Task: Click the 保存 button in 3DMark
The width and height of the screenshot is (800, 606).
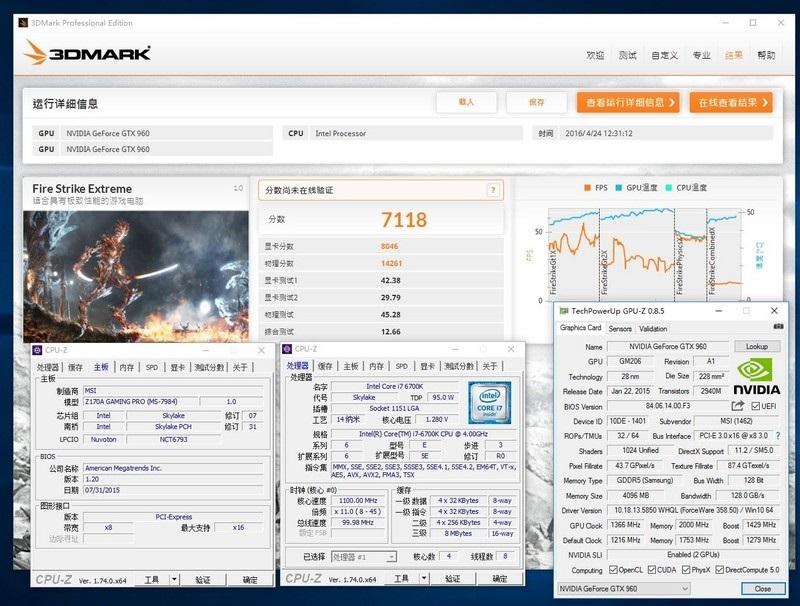Action: (x=536, y=102)
